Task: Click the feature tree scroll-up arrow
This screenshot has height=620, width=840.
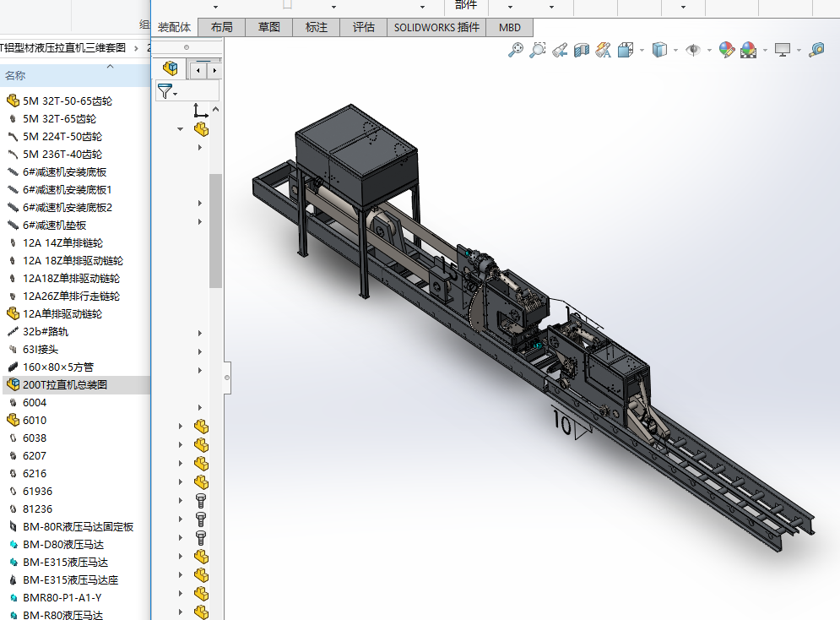Action: tap(215, 109)
